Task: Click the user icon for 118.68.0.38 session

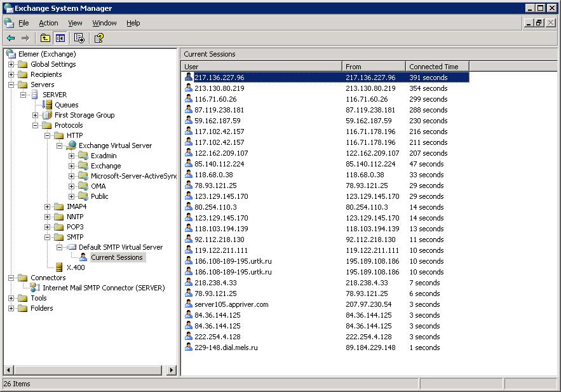Action: (189, 175)
